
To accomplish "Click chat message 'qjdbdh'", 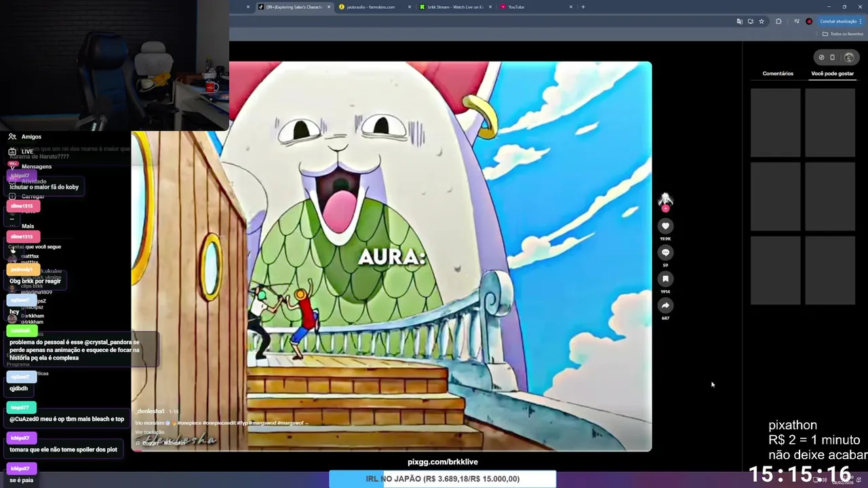I will [19, 388].
